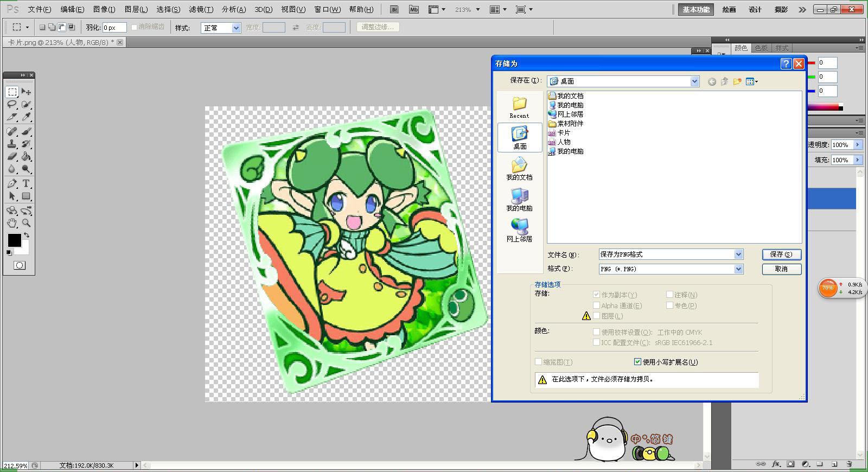Go up one folder level in the save dialog

coord(724,81)
